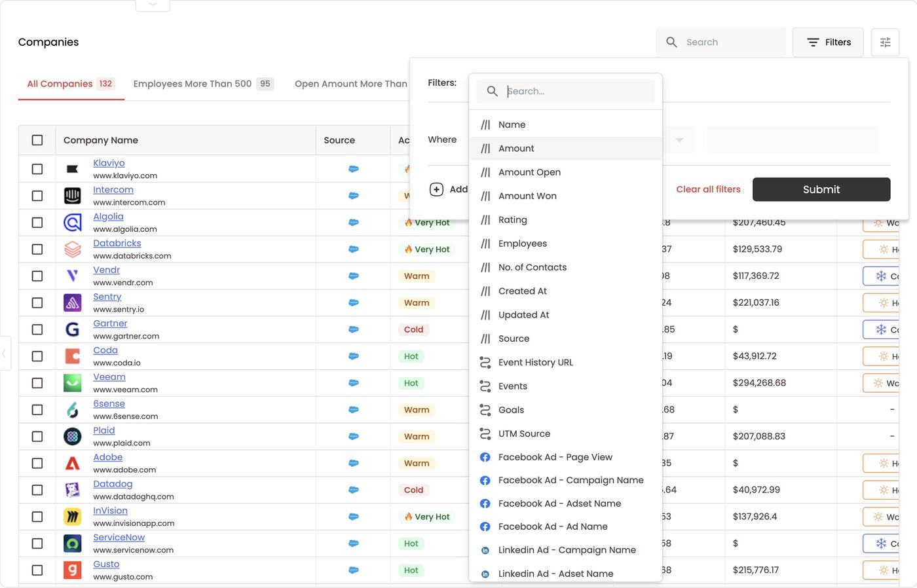Select Goals filter option
This screenshot has width=917, height=588.
coord(565,410)
